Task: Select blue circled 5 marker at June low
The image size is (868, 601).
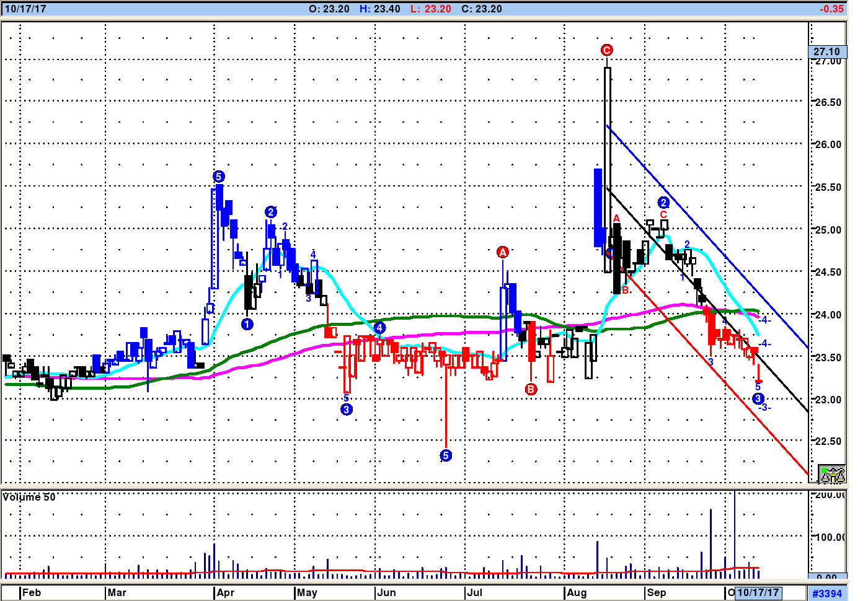Action: [x=446, y=455]
